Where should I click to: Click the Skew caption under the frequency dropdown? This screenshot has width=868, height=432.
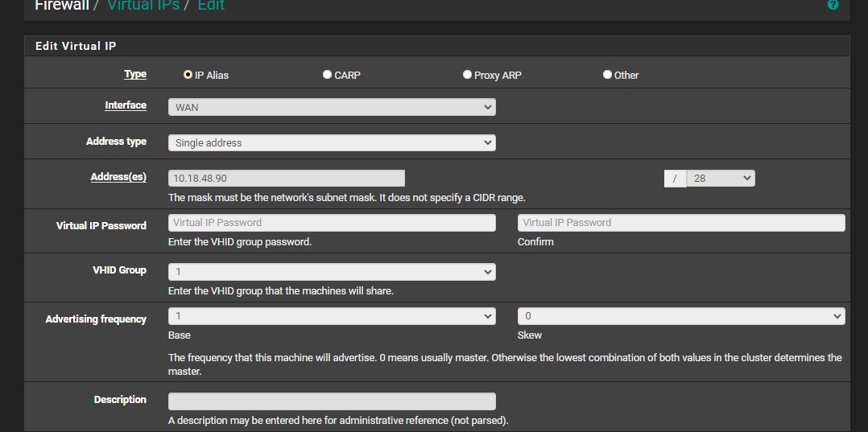tap(530, 335)
